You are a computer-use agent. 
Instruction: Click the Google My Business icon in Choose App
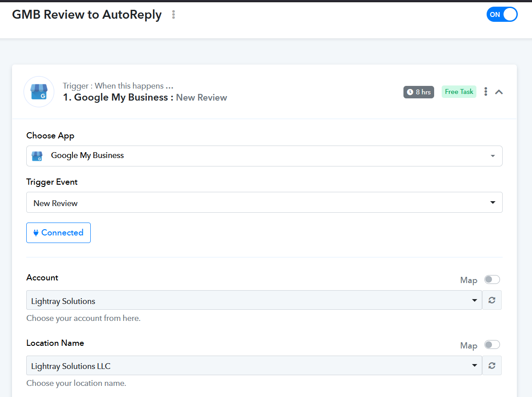click(x=37, y=156)
